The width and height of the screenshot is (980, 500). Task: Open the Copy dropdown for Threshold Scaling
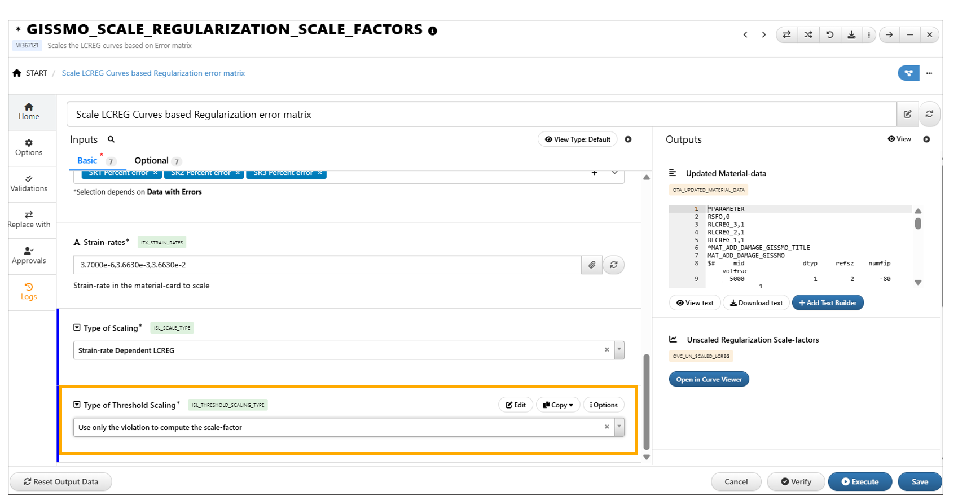pos(557,405)
